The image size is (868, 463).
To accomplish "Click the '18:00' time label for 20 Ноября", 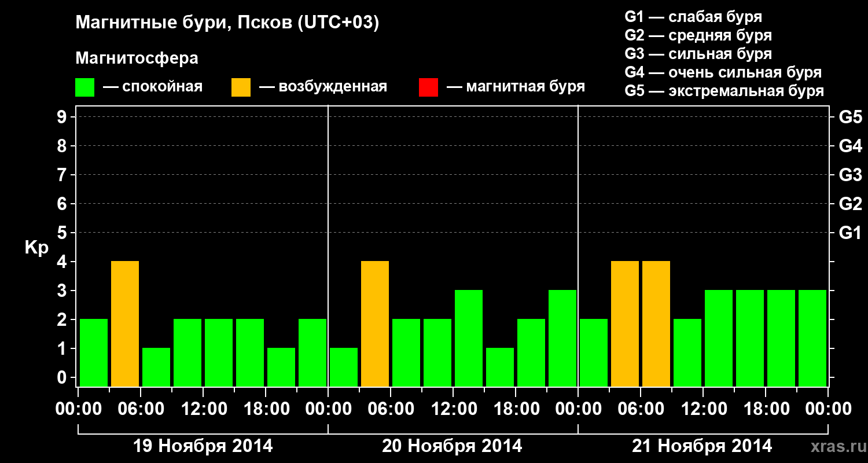I will (x=516, y=409).
